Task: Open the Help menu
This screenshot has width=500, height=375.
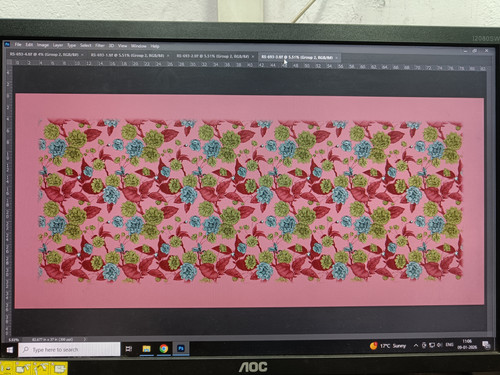Action: pos(155,46)
